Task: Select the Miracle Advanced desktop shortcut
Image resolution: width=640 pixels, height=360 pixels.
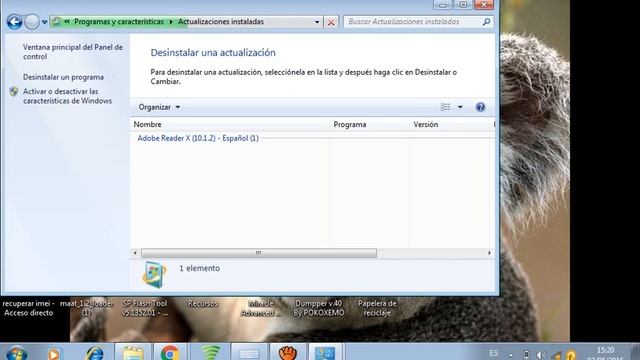Action: [x=261, y=308]
